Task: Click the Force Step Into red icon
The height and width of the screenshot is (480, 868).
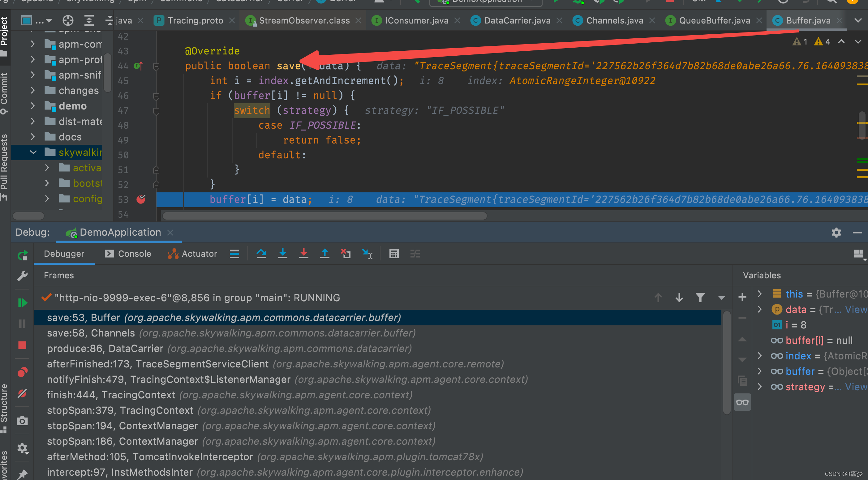Action: pyautogui.click(x=303, y=254)
